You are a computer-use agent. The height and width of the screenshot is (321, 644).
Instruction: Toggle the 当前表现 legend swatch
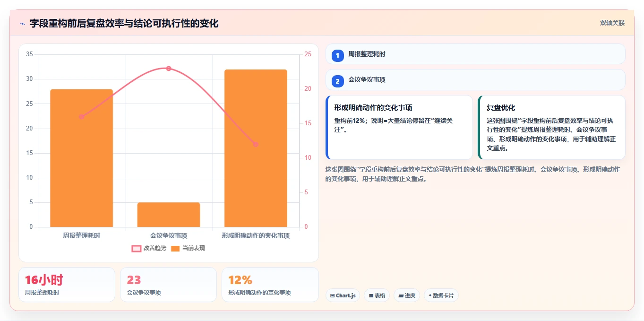click(175, 249)
